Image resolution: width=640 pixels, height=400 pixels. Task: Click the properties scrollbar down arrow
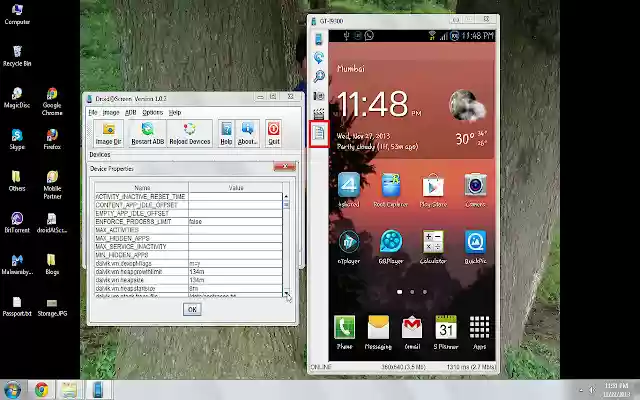tap(286, 293)
